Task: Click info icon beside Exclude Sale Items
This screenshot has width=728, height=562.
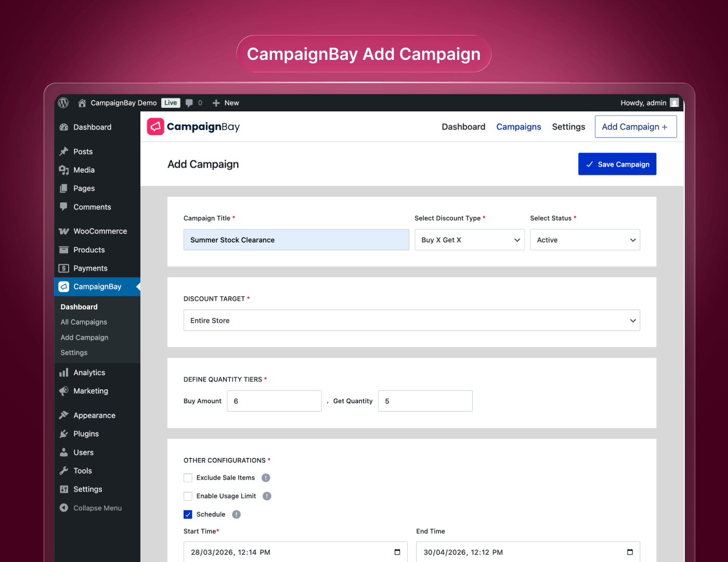Action: pyautogui.click(x=266, y=478)
